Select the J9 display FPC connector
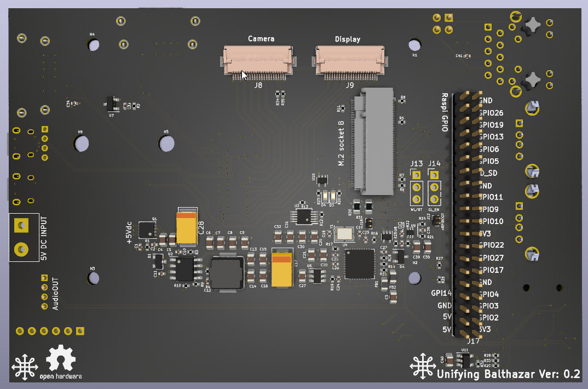This screenshot has height=389, width=588. coord(349,62)
